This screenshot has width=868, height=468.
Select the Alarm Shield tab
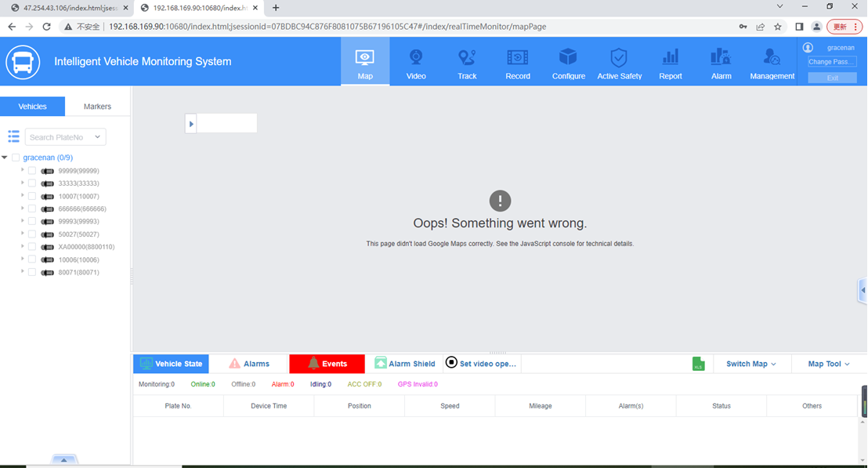(x=405, y=364)
